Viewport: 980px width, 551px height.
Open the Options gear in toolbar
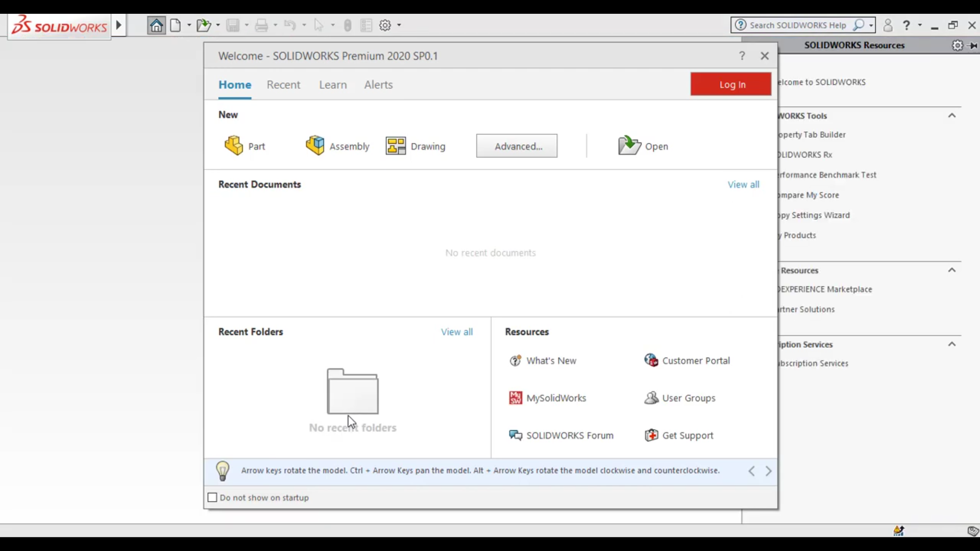coord(385,25)
